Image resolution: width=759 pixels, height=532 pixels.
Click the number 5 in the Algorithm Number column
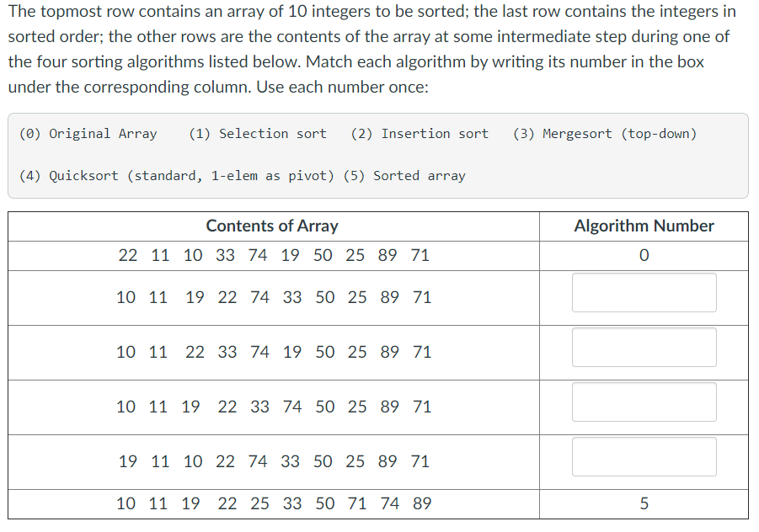644,503
